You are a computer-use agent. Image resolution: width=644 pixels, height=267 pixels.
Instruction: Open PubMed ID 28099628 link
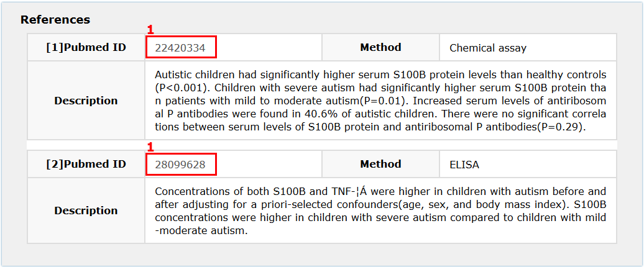[x=181, y=165]
